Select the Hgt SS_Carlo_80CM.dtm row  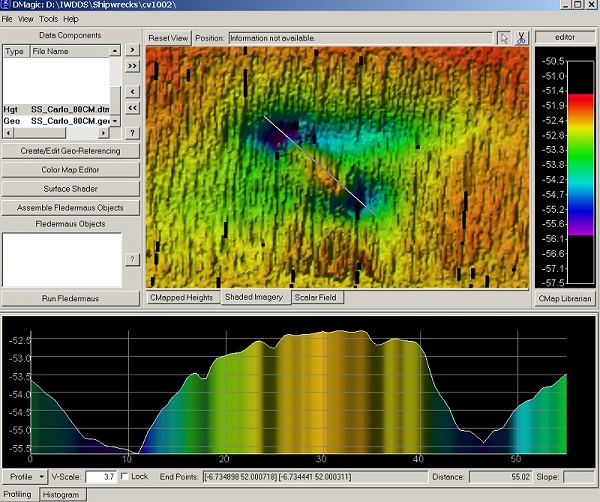click(x=56, y=109)
